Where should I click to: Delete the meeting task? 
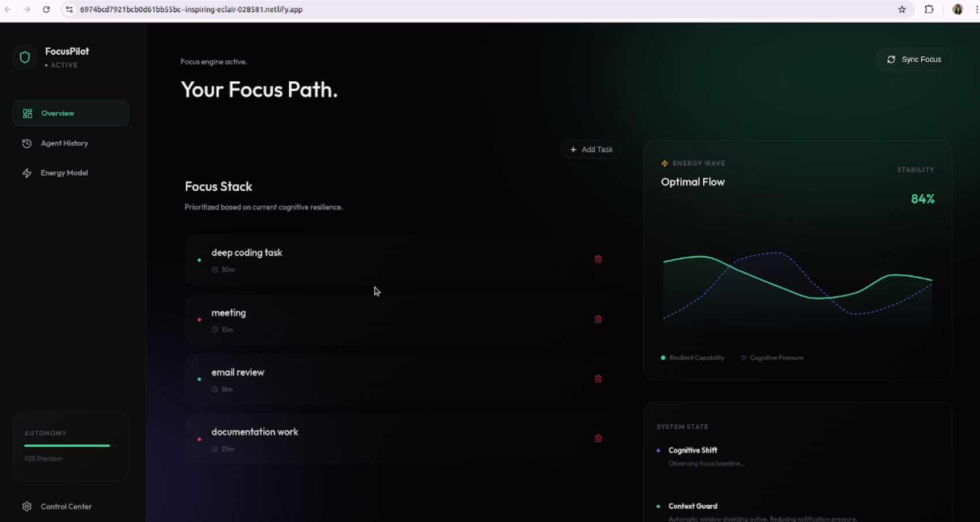pos(598,319)
